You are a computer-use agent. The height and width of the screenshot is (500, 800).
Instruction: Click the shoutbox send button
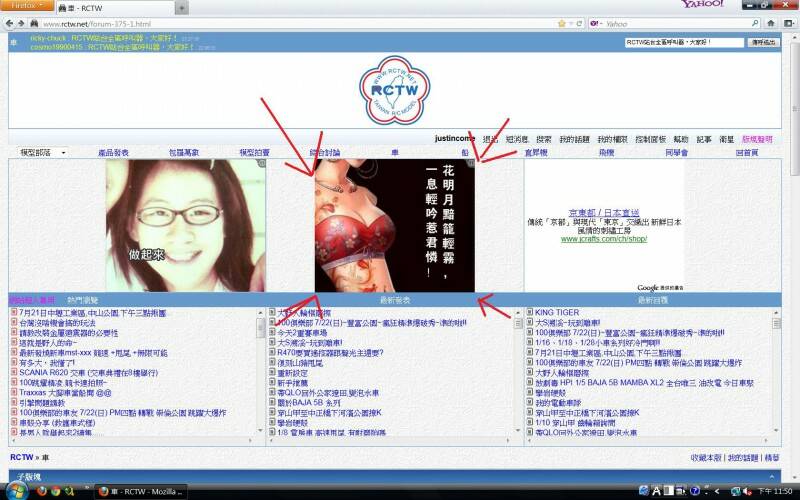(x=763, y=42)
